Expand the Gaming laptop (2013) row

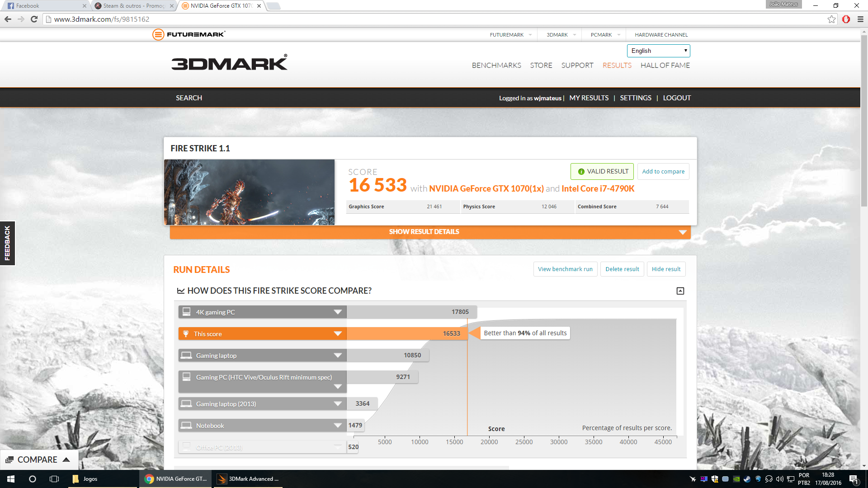(337, 404)
